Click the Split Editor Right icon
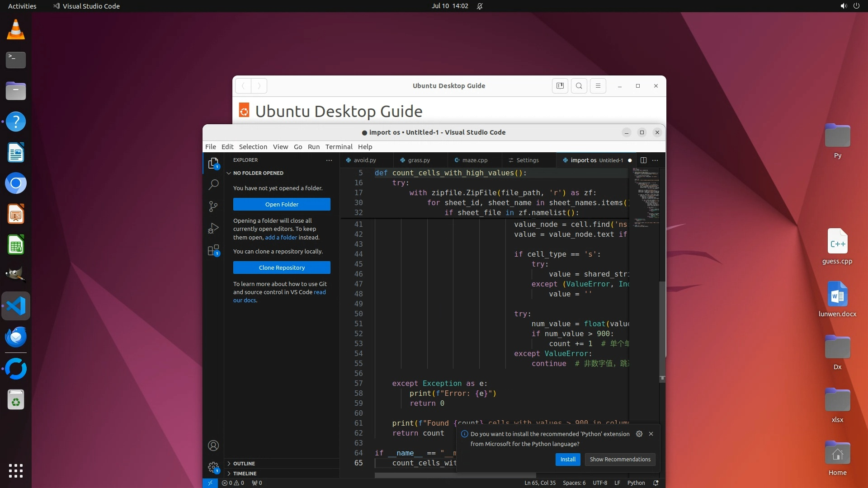Image resolution: width=868 pixels, height=488 pixels. tap(643, 160)
